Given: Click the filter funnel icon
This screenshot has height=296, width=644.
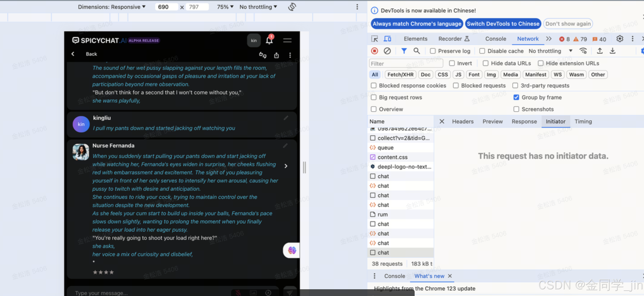Looking at the screenshot, I should 404,51.
